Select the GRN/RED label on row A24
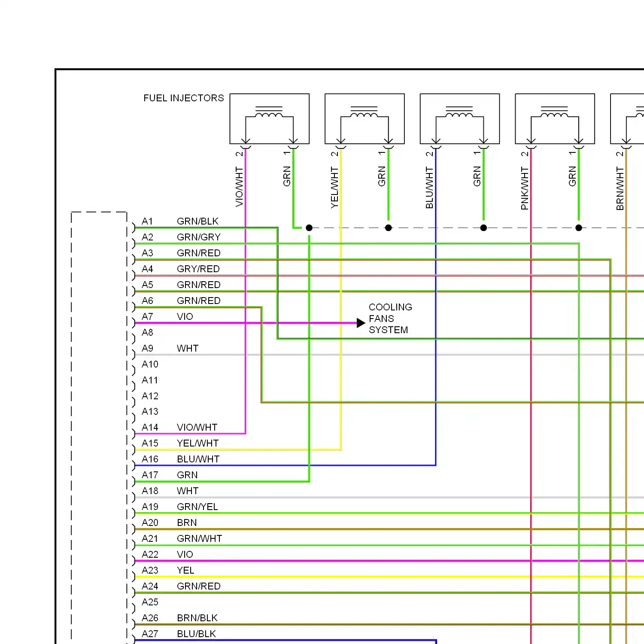Image resolution: width=644 pixels, height=644 pixels. tap(199, 586)
